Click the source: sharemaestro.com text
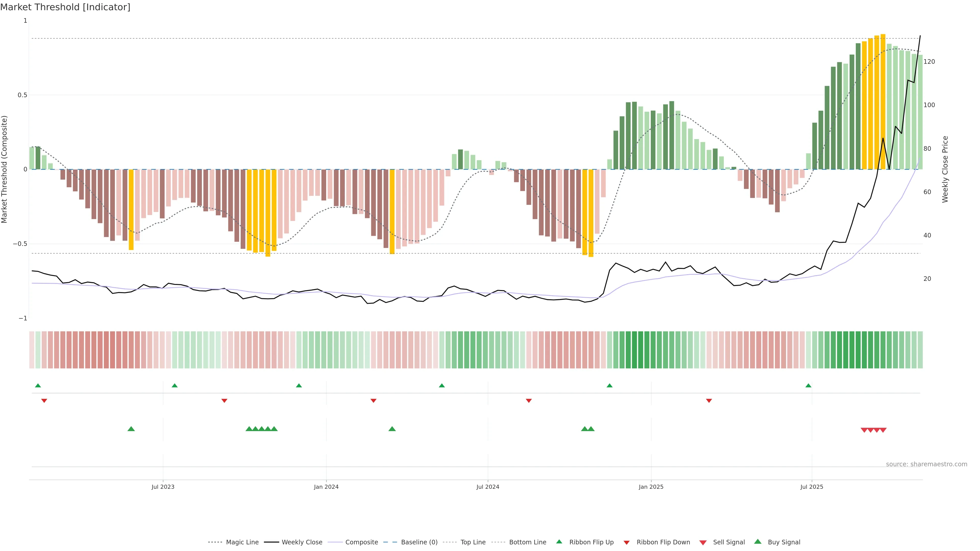This screenshot has height=551, width=980. click(x=926, y=464)
